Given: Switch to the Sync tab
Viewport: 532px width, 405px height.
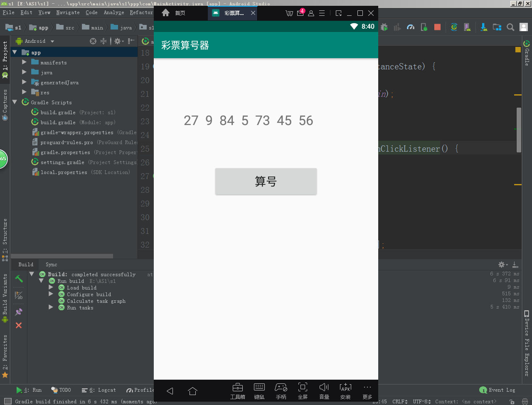Looking at the screenshot, I should (x=51, y=264).
